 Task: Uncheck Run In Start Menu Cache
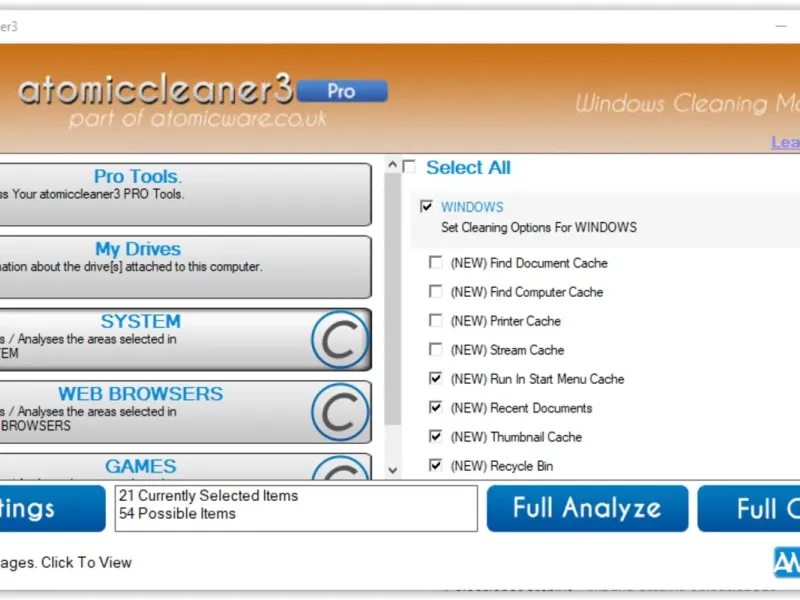point(435,379)
